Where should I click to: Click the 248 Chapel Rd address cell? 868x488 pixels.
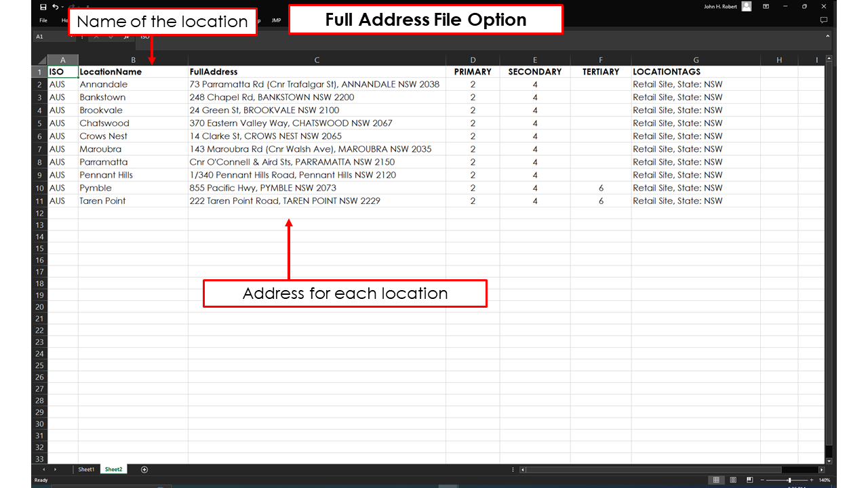[x=317, y=98]
